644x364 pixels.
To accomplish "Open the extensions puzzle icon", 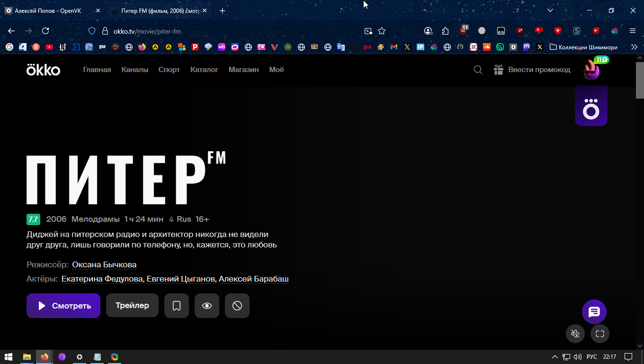I will tap(445, 31).
